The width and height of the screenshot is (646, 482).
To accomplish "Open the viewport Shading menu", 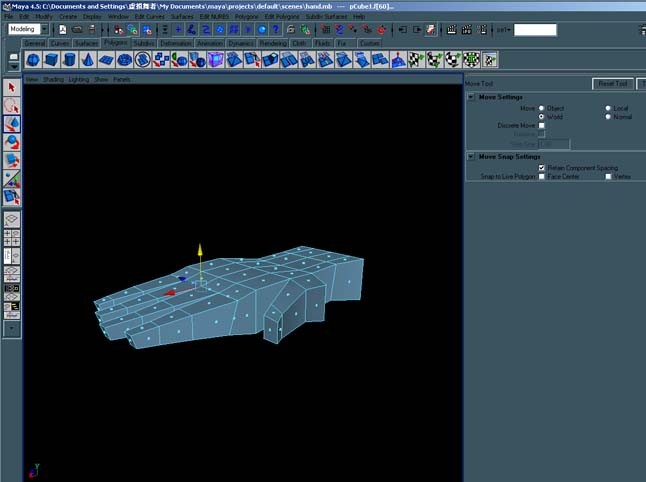I will coord(54,79).
